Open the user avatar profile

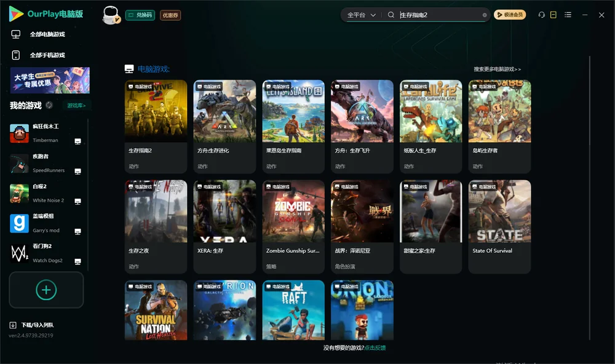(111, 15)
